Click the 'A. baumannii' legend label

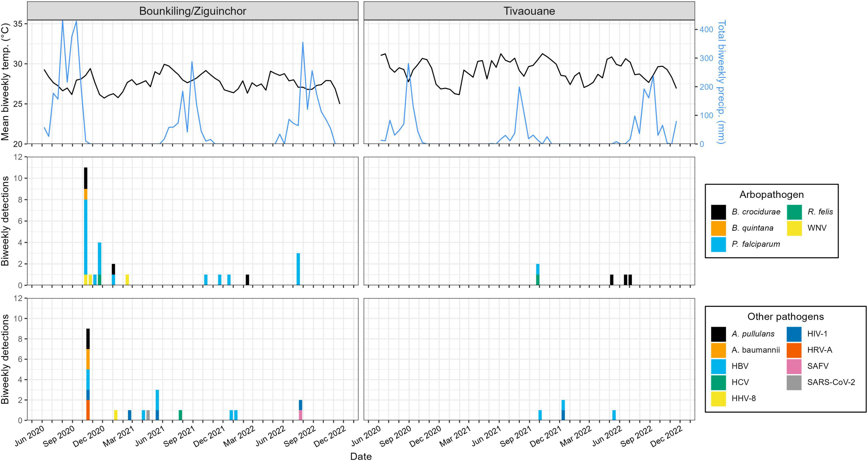(x=756, y=350)
